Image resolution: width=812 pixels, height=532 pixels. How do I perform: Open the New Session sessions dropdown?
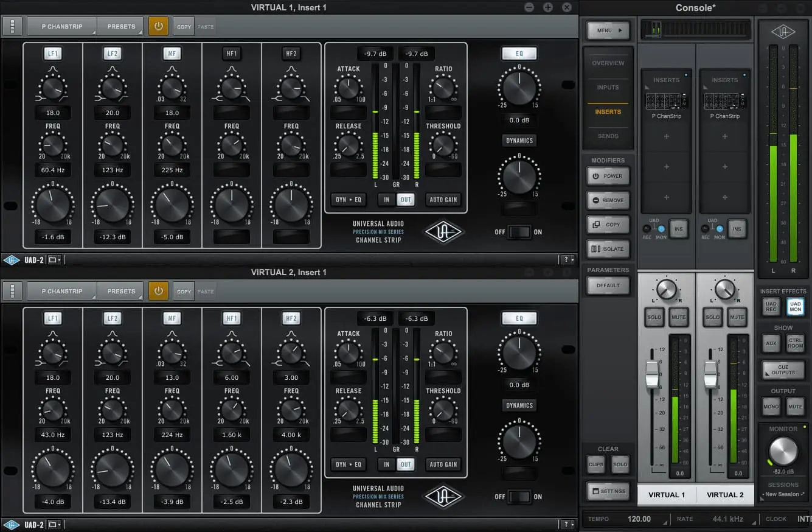783,494
